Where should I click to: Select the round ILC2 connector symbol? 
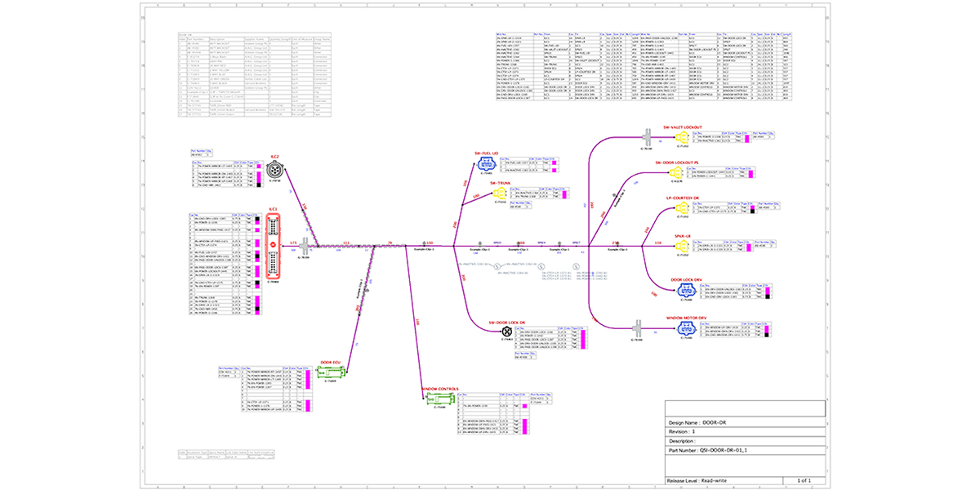[x=275, y=170]
